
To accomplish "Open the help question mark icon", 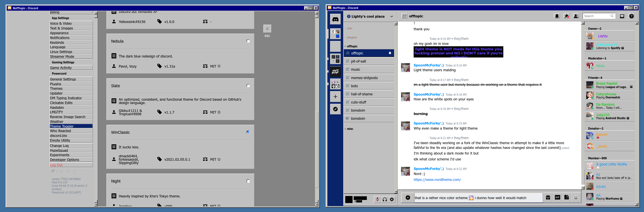I will [631, 16].
